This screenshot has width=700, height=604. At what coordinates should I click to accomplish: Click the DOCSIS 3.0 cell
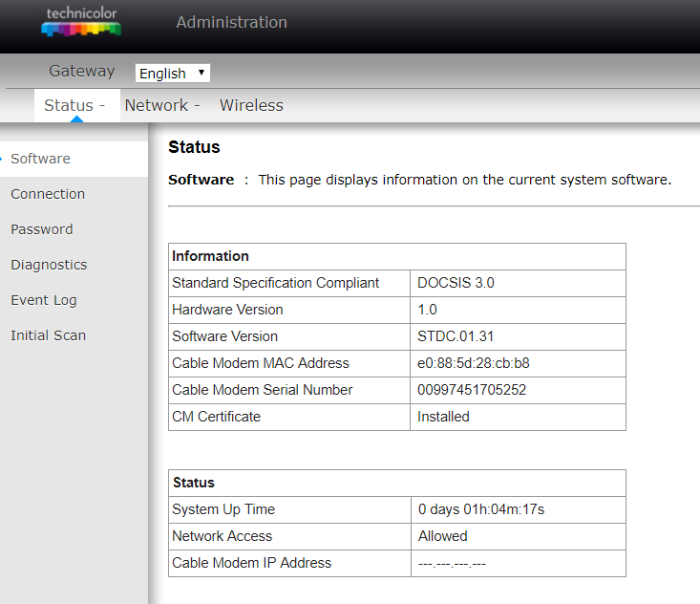(x=518, y=283)
